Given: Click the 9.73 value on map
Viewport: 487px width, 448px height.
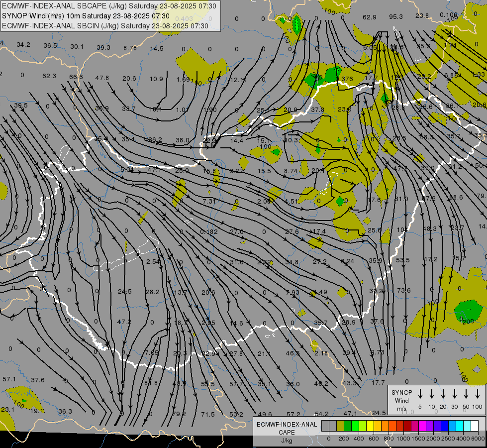Looking at the screenshot, I should tap(378, 352).
